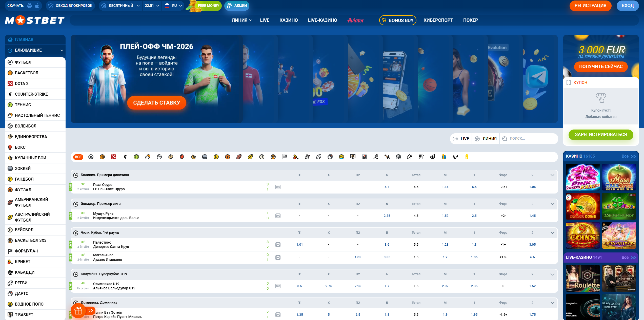The image size is (644, 320).
Task: Open match stats for Реал Оруро game
Action: pos(278,187)
